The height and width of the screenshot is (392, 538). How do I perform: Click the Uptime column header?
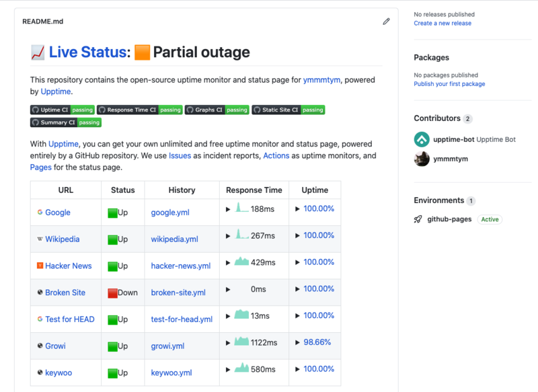point(315,190)
